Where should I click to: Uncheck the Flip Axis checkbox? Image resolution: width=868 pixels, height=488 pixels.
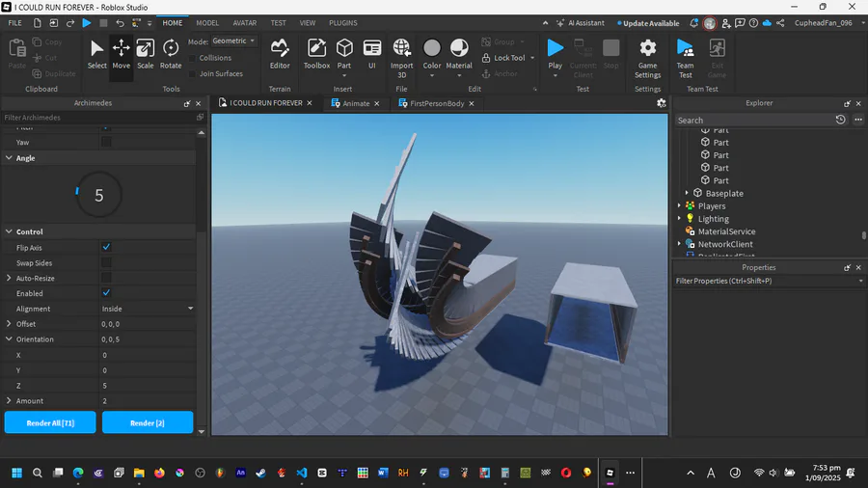coord(106,247)
